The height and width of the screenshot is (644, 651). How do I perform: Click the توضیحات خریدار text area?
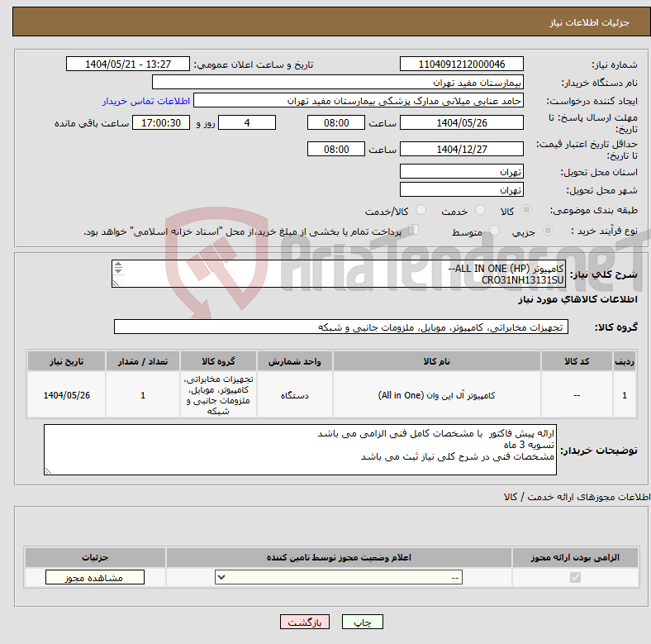(300, 450)
